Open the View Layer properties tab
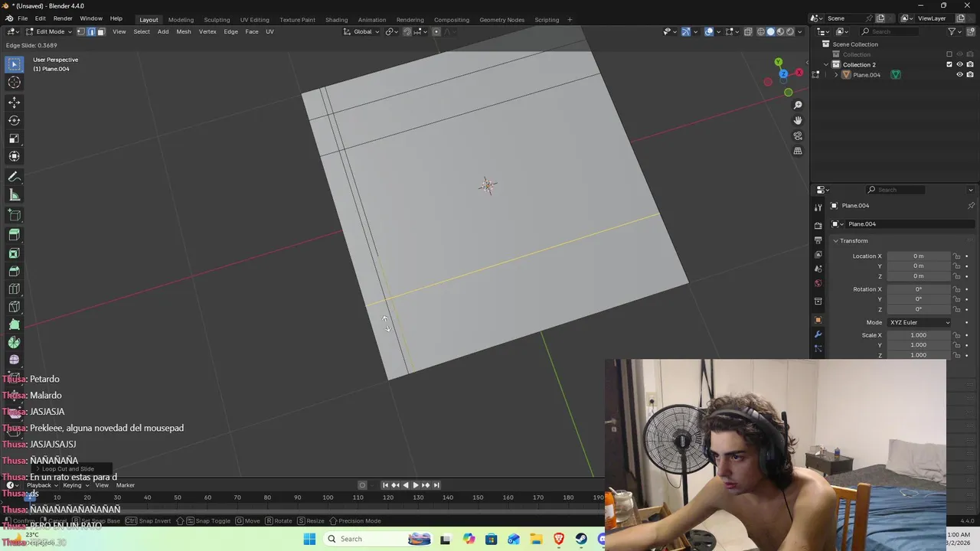 click(818, 255)
